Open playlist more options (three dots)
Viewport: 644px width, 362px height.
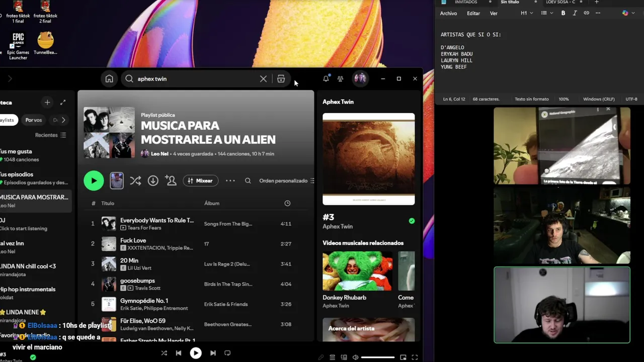(x=230, y=180)
